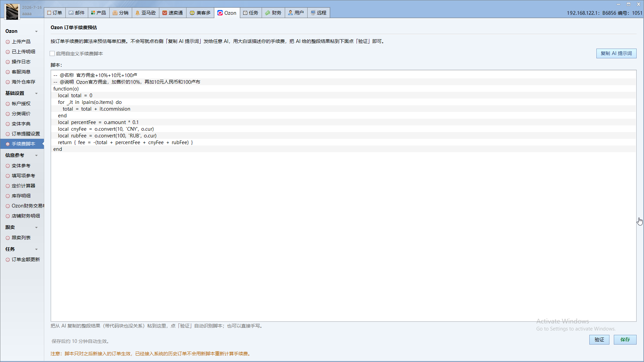Collapse the Ozon sidebar section
Viewport: 644px width, 362px height.
36,32
